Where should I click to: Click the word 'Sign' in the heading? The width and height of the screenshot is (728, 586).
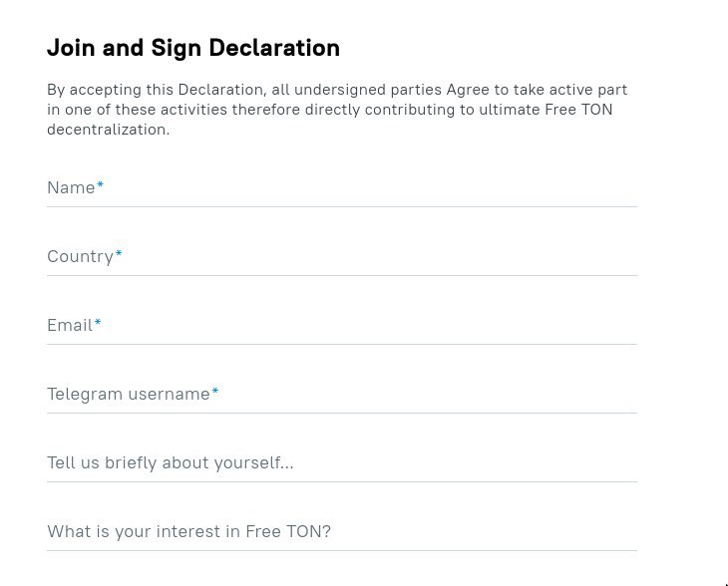point(177,49)
